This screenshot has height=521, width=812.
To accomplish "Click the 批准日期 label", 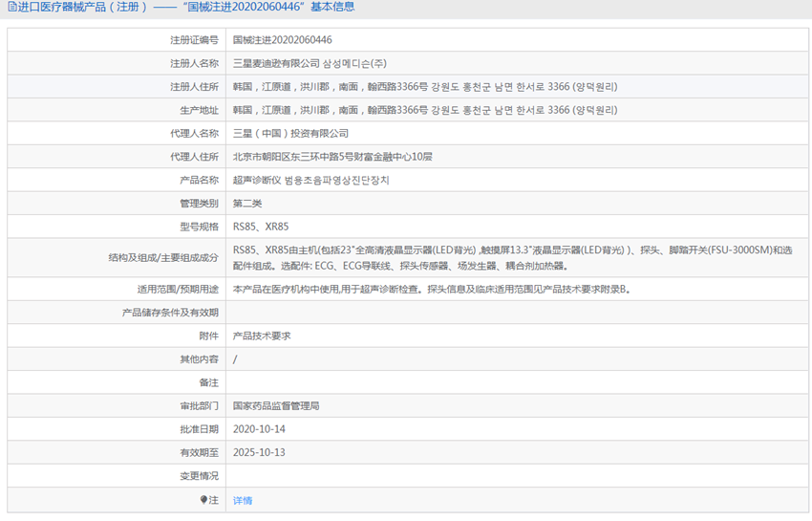I will 199,429.
